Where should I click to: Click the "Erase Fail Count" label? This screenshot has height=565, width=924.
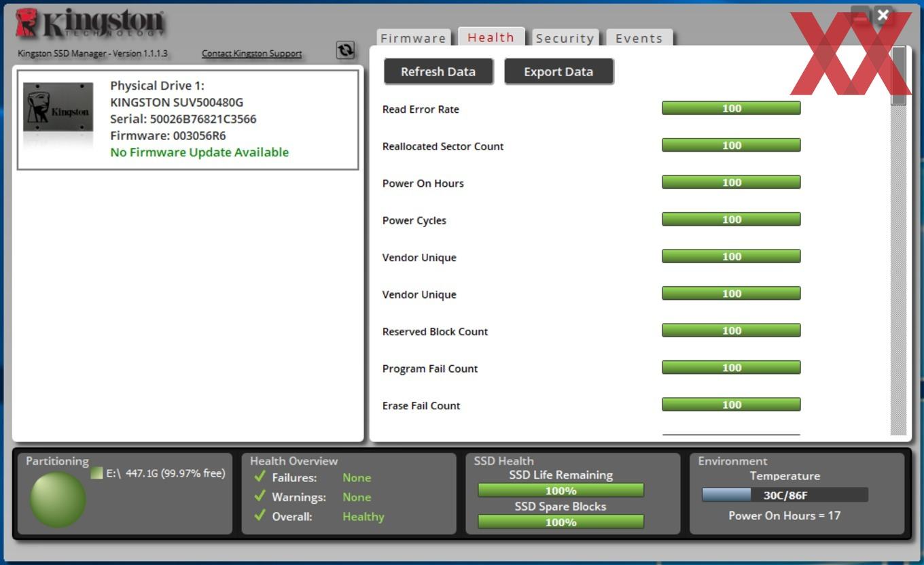[421, 405]
